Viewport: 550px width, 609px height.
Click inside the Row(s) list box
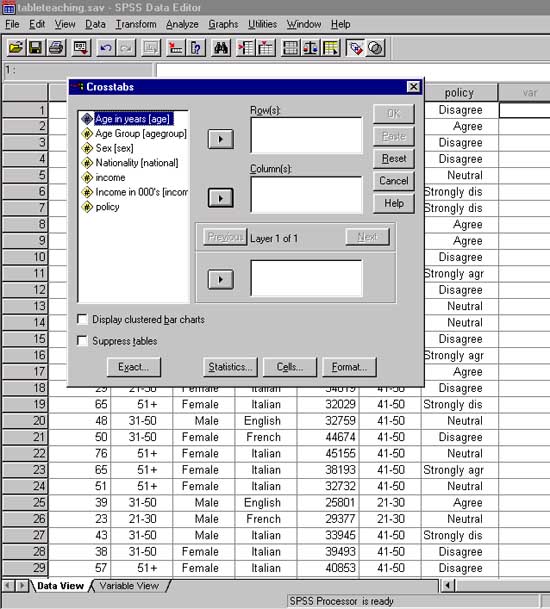coord(306,135)
